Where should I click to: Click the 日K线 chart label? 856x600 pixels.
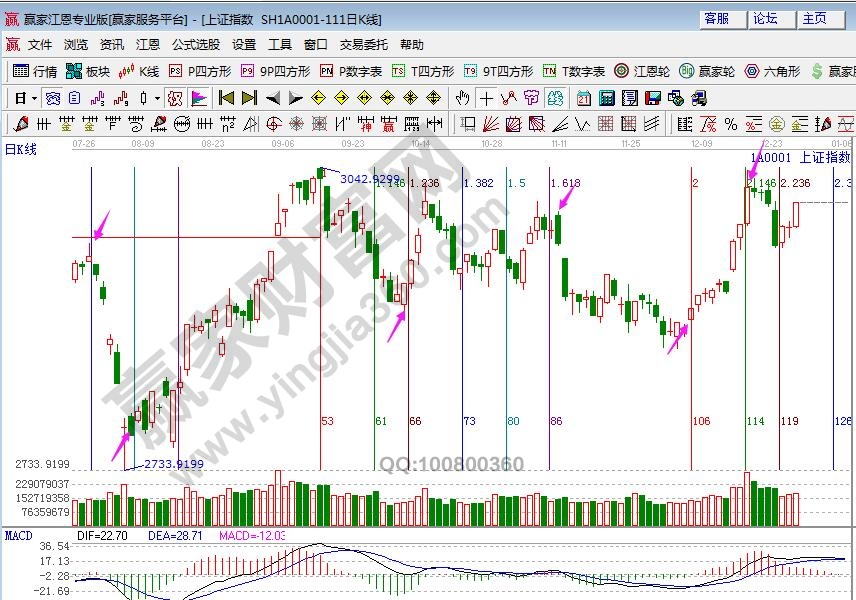pyautogui.click(x=20, y=148)
